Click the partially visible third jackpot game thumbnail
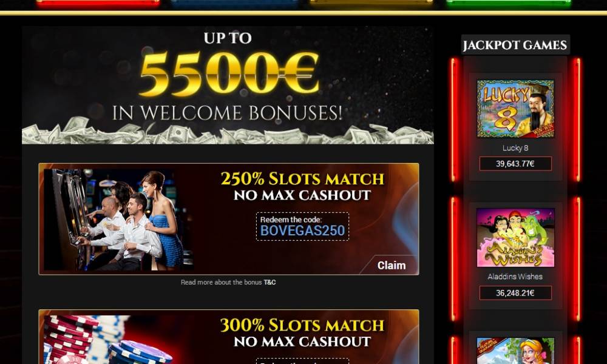 click(515, 351)
